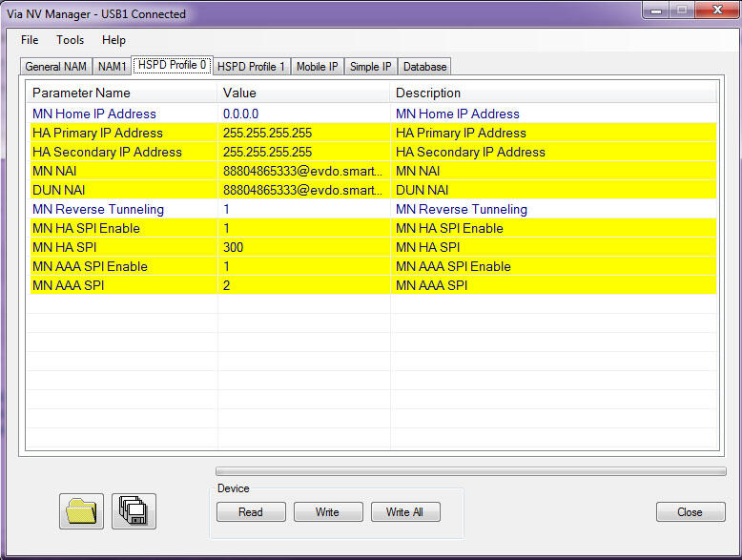742x560 pixels.
Task: Click the Write All button
Action: pos(405,512)
